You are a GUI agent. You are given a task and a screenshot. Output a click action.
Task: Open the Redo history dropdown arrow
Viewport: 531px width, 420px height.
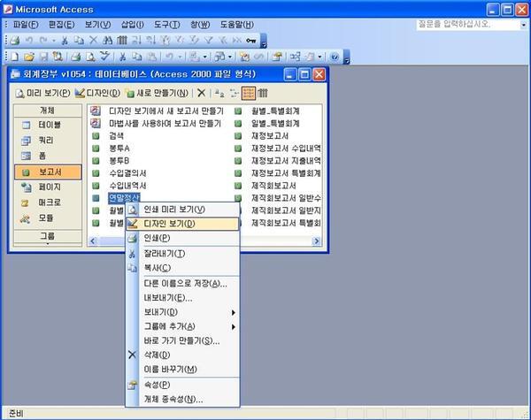pyautogui.click(x=53, y=41)
